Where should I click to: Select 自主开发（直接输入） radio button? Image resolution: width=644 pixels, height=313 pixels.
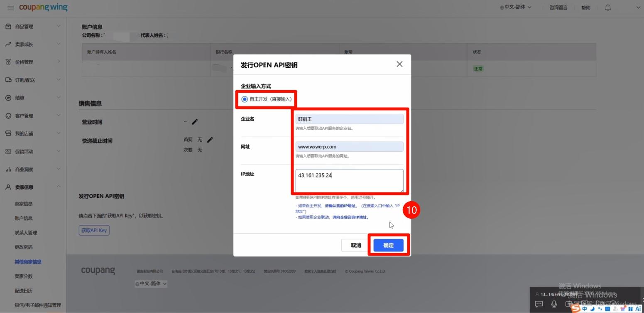245,99
